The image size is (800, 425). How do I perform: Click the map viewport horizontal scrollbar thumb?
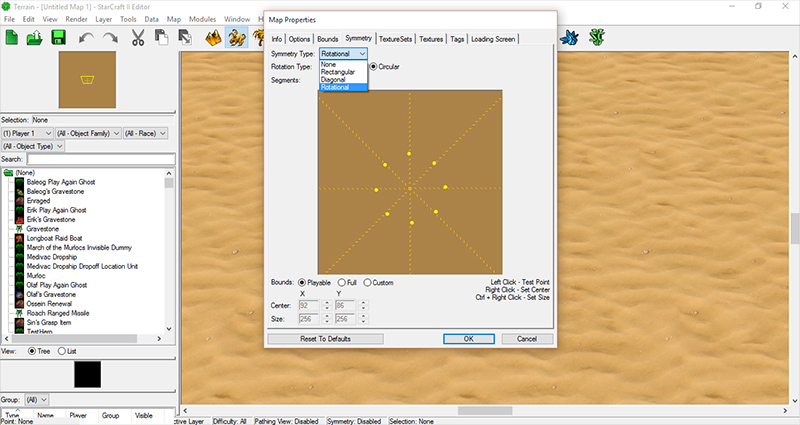[485, 411]
